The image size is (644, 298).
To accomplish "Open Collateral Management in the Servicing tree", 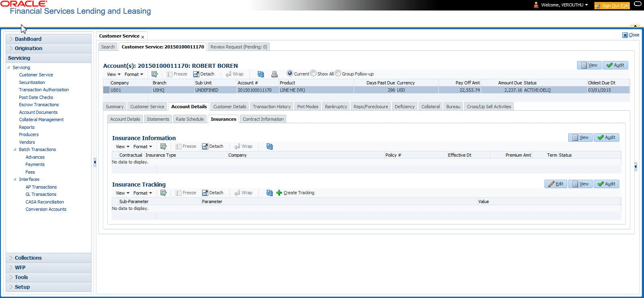I will 41,120.
